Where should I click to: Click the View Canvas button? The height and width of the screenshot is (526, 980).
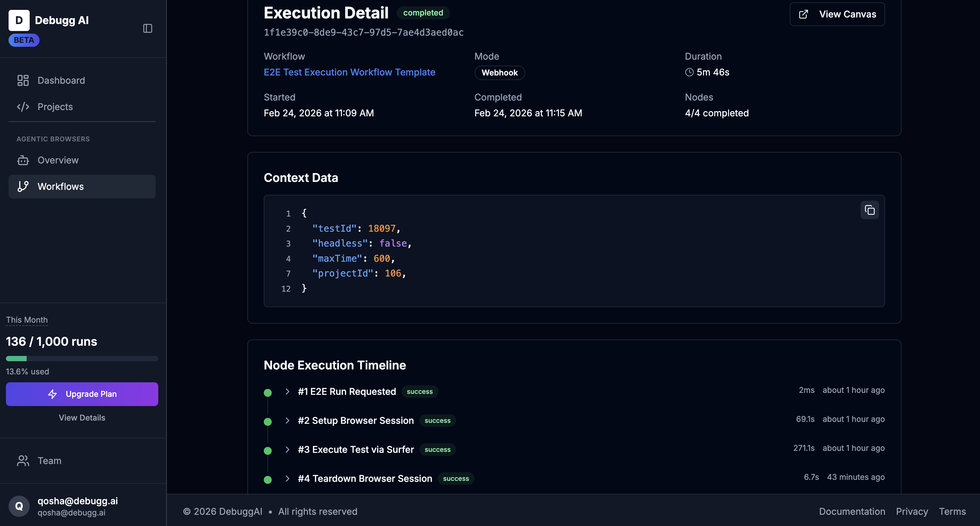pyautogui.click(x=837, y=14)
